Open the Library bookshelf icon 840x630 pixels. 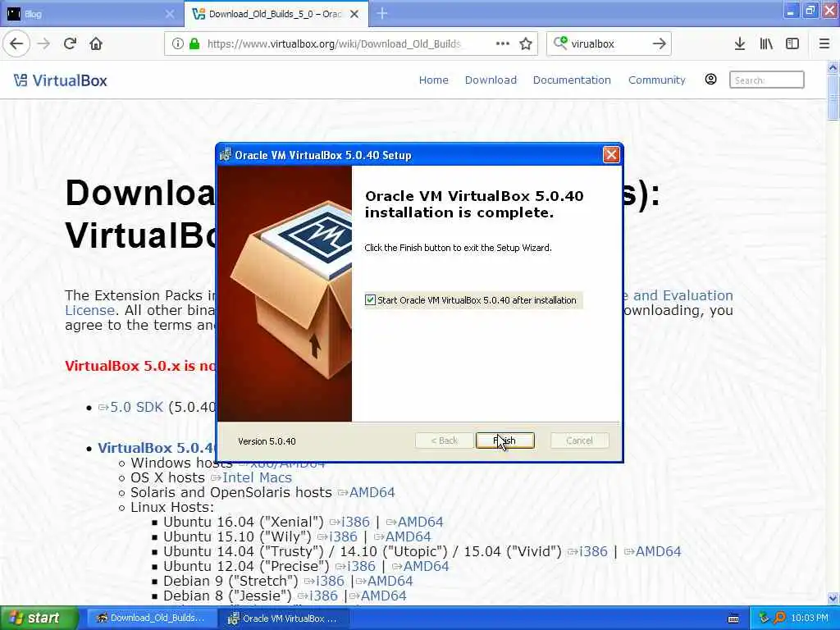pyautogui.click(x=766, y=43)
